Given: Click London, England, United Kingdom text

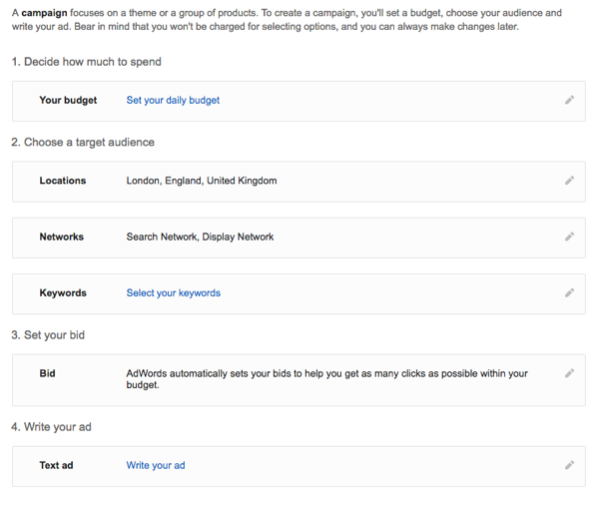Looking at the screenshot, I should click(x=202, y=181).
